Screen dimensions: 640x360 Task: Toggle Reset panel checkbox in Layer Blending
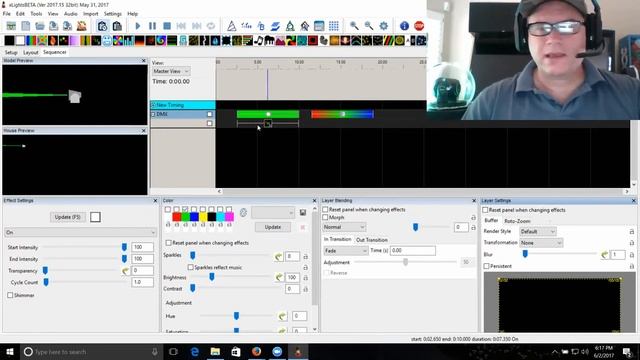[325, 209]
